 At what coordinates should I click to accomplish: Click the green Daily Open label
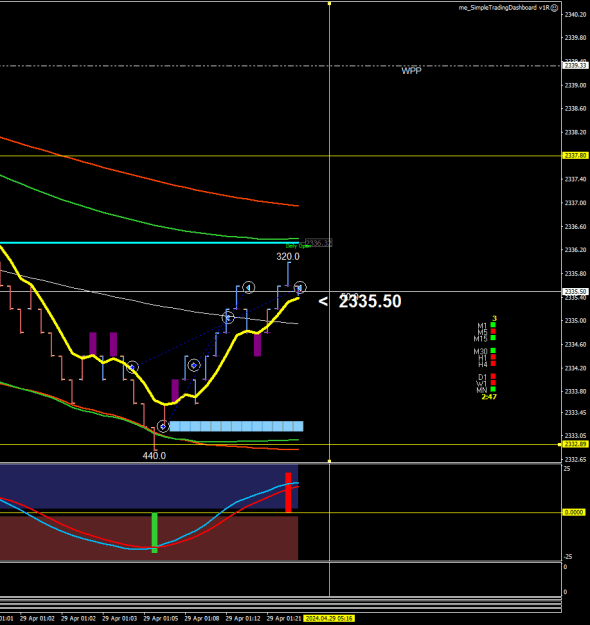pyautogui.click(x=297, y=246)
